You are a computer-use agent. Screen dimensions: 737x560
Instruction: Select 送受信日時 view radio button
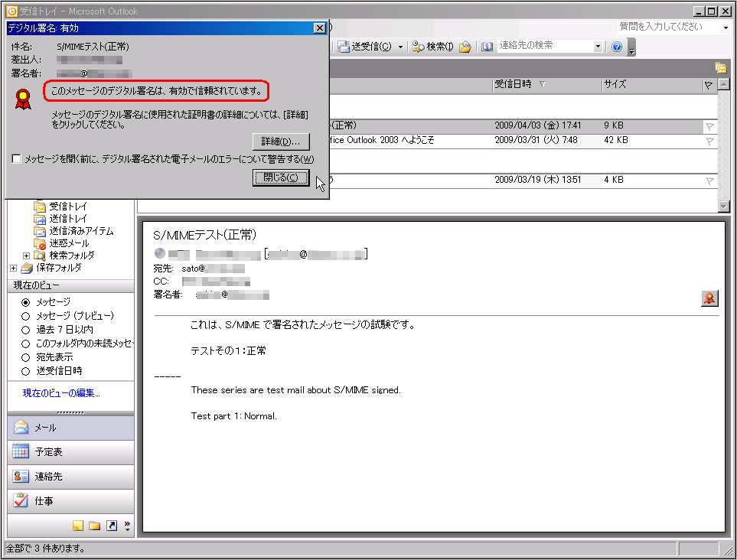pyautogui.click(x=26, y=371)
